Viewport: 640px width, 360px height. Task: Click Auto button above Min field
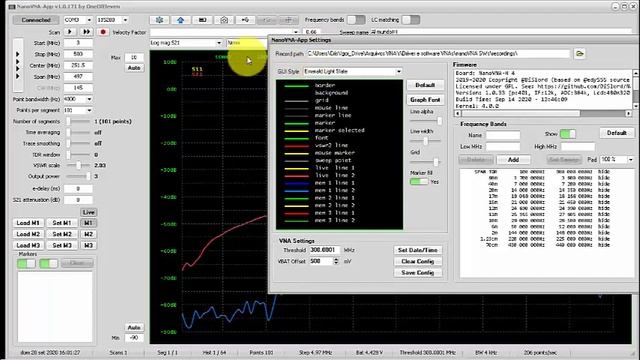(134, 327)
